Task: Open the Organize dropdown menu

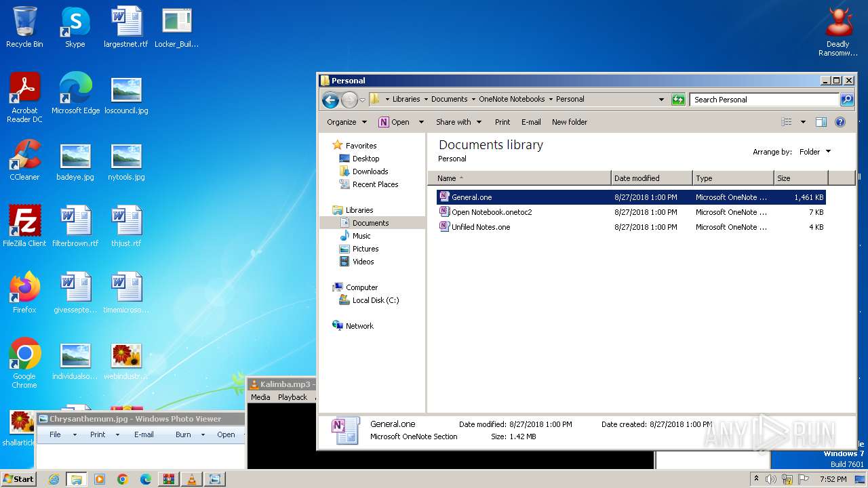Action: pyautogui.click(x=347, y=122)
